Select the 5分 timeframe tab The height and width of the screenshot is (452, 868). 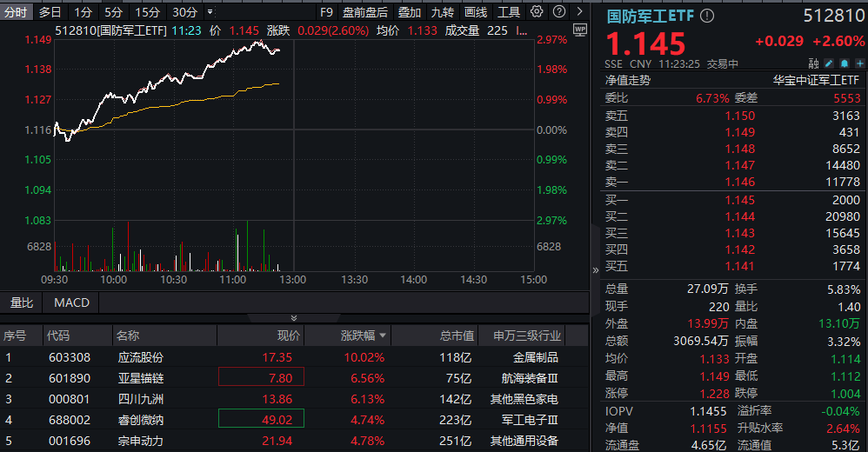click(113, 11)
